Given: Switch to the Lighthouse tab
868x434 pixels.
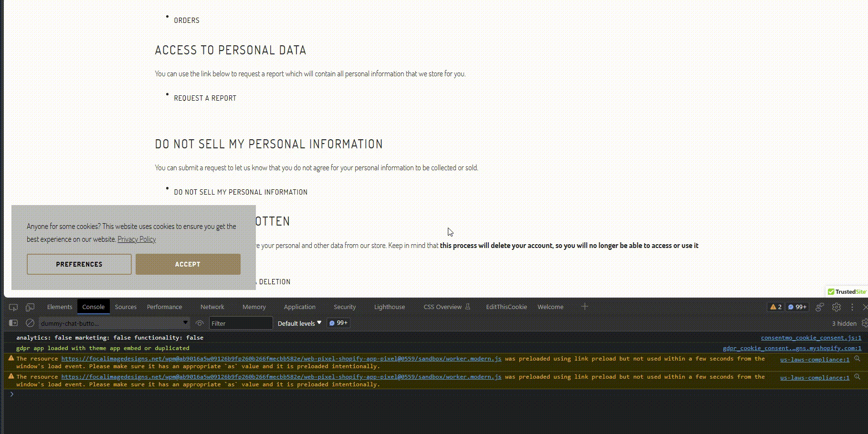Looking at the screenshot, I should [389, 307].
